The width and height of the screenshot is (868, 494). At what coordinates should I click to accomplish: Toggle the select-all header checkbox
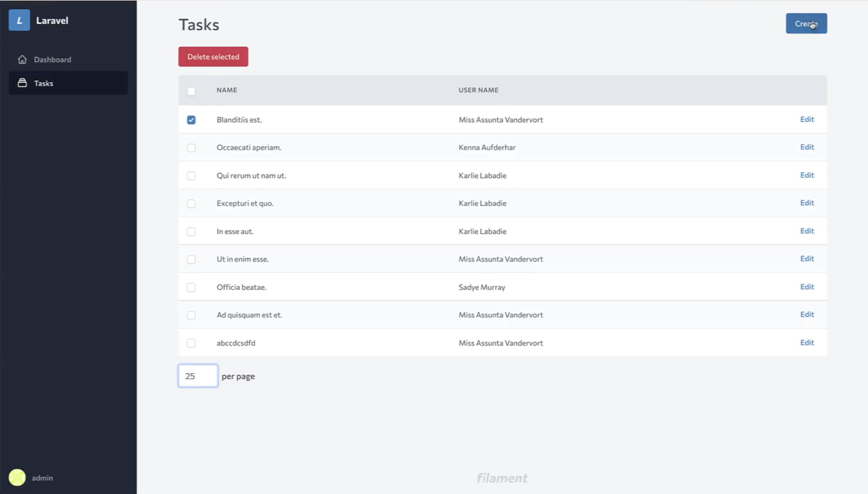coord(191,91)
